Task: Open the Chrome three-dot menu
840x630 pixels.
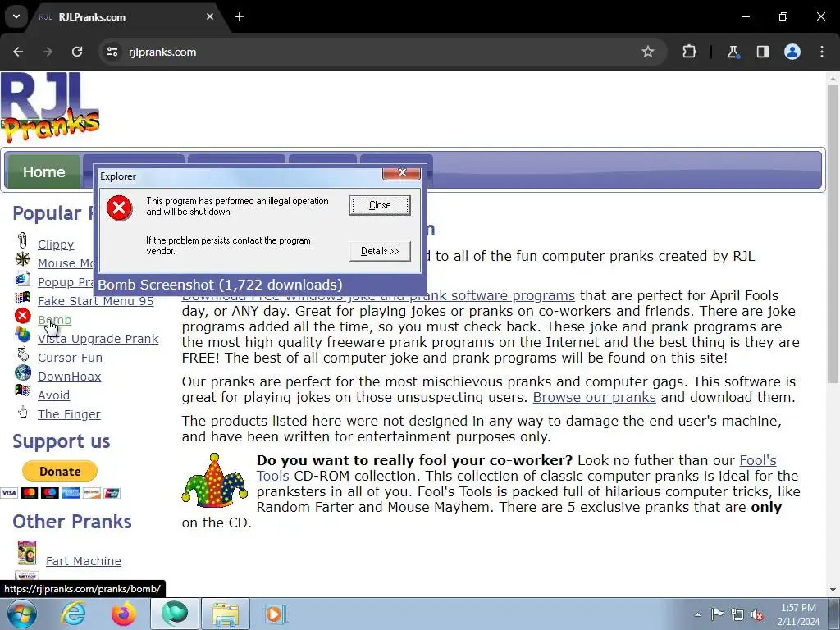Action: pyautogui.click(x=822, y=52)
